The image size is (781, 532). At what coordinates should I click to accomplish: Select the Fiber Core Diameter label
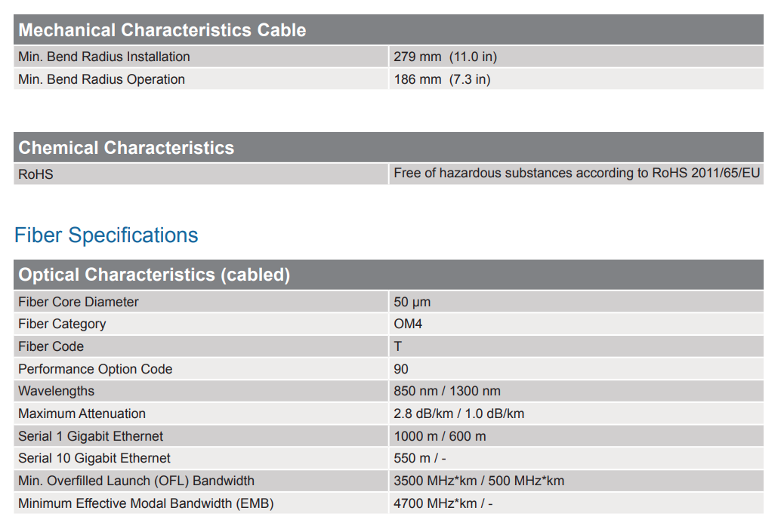click(79, 302)
